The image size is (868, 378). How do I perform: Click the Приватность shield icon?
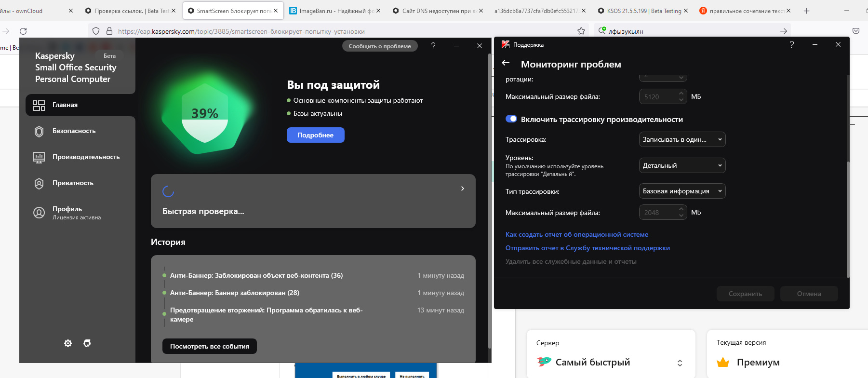point(39,183)
